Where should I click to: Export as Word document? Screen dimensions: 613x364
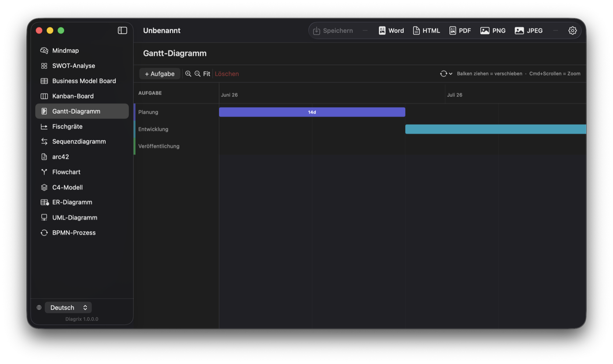391,31
